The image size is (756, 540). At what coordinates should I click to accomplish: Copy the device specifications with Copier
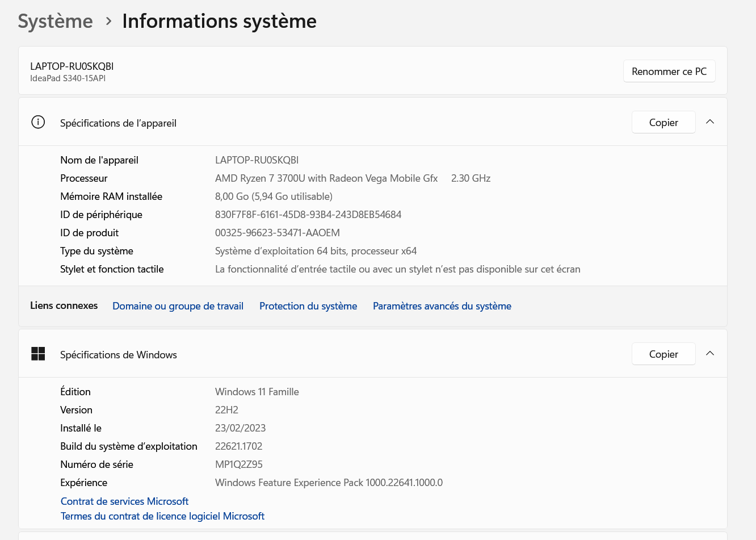(663, 122)
